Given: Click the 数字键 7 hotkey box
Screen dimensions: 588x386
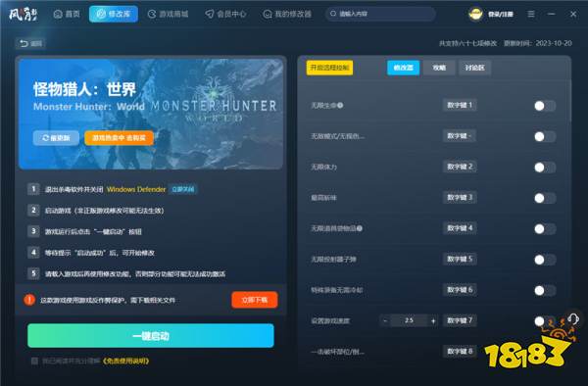Looking at the screenshot, I should (x=460, y=320).
